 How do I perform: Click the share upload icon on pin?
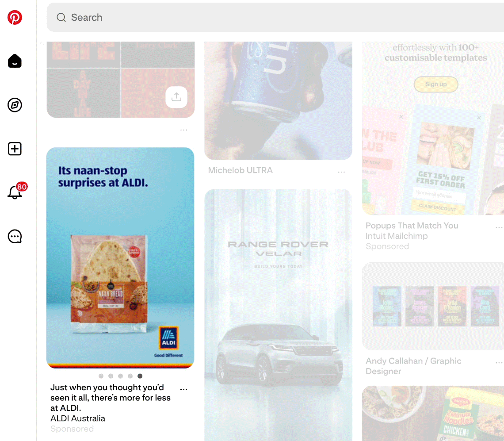(176, 97)
